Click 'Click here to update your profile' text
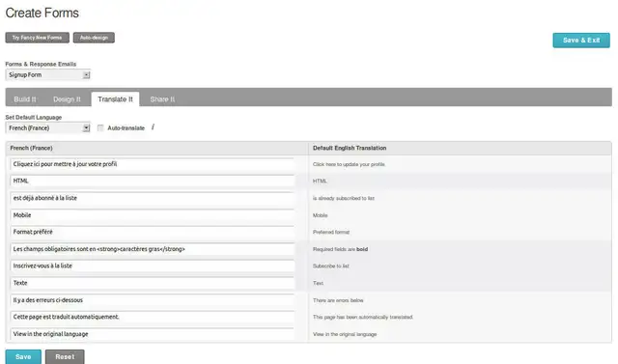The width and height of the screenshot is (618, 364). coord(349,164)
